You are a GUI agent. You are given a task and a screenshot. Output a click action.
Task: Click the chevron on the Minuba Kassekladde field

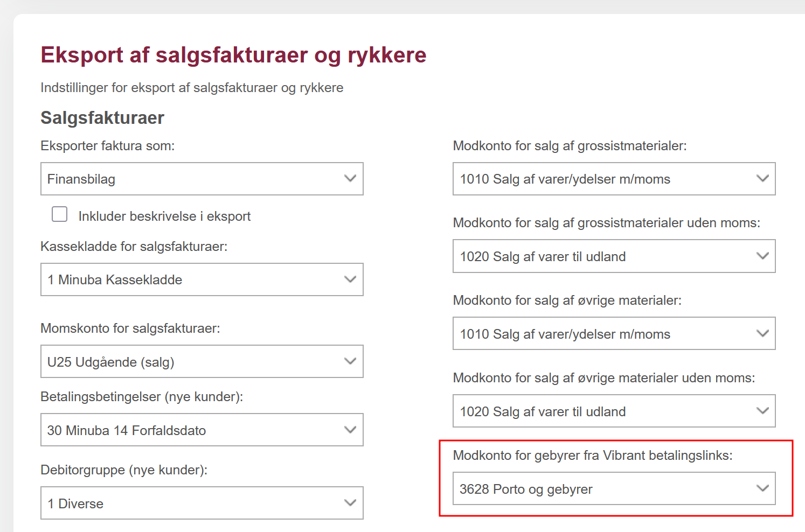[350, 279]
